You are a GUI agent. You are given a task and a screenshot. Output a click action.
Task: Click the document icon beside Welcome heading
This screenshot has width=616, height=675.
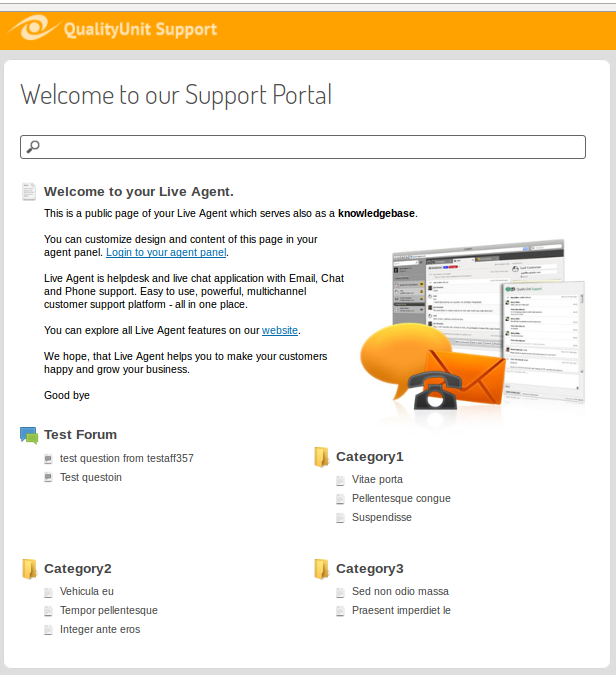tap(29, 192)
